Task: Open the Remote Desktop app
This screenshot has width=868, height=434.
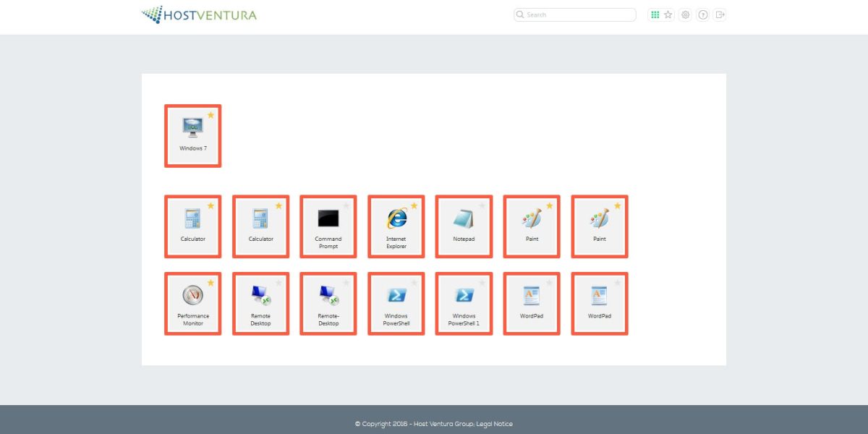Action: (260, 303)
